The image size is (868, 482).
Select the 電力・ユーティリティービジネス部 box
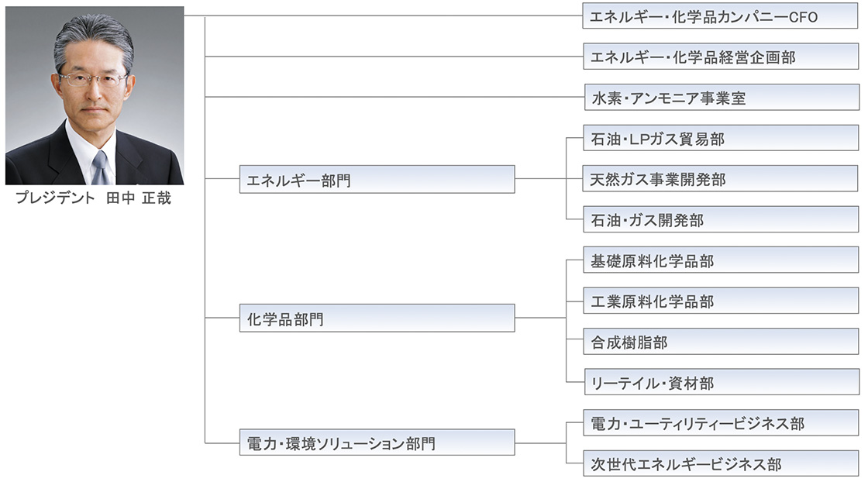pos(722,423)
